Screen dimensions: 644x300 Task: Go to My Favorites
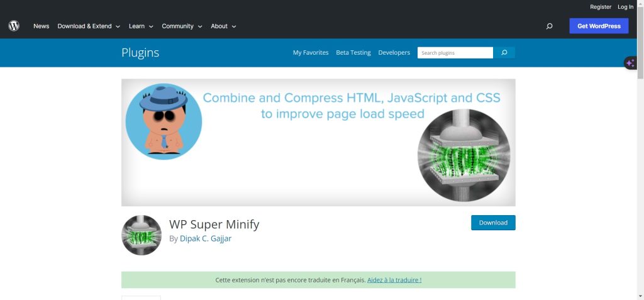311,53
